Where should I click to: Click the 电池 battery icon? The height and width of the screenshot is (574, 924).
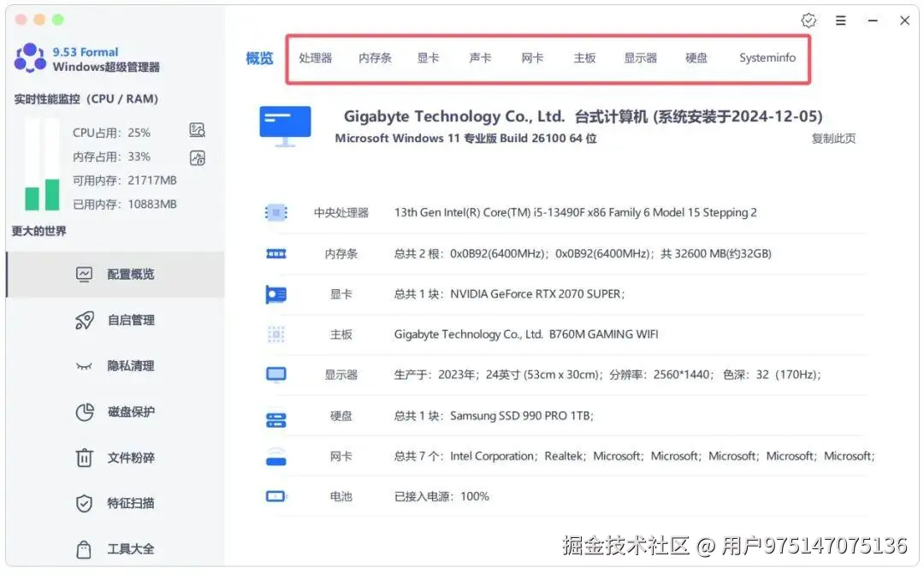(x=275, y=496)
